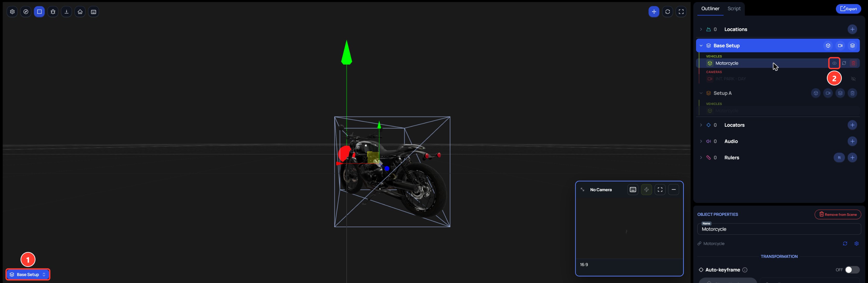868x283 pixels.
Task: Switch to the Script tab
Action: click(x=734, y=9)
